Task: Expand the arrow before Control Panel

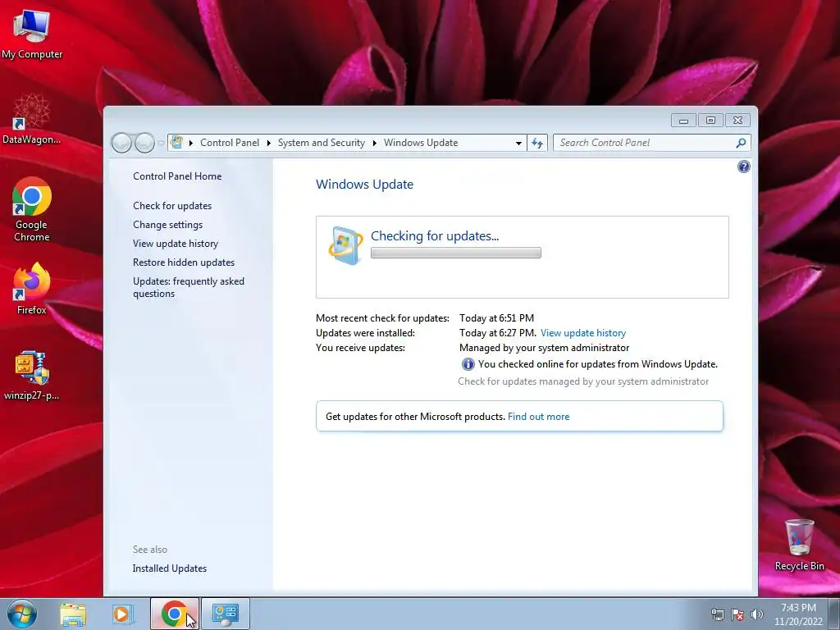Action: pyautogui.click(x=190, y=143)
